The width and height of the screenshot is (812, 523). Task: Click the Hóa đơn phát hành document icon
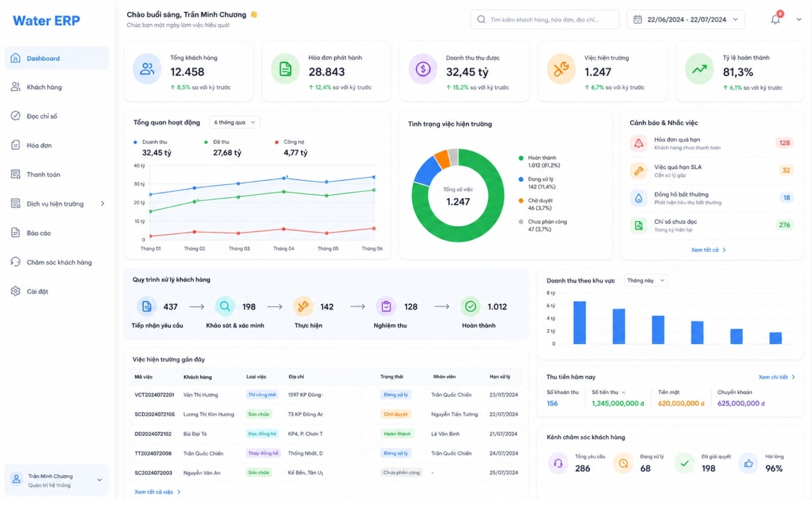(285, 69)
